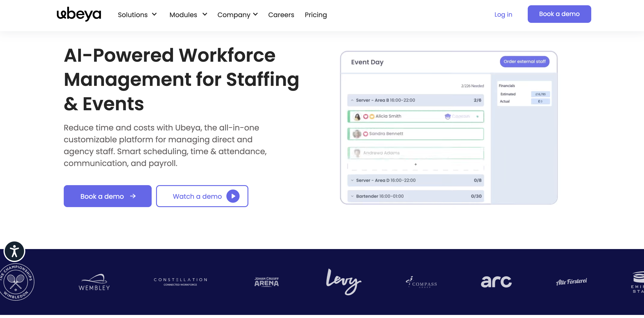Click the Log in link

[503, 14]
